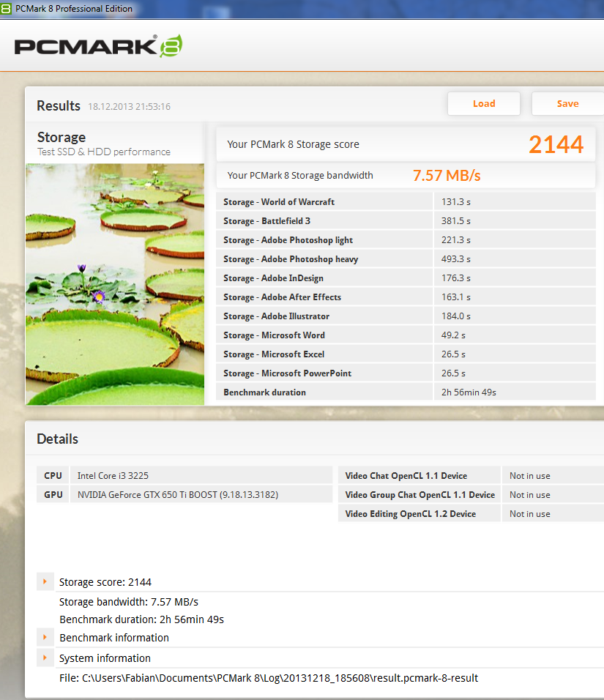Click the 381.5 s Battlefield 3 value
The image size is (604, 700).
coord(456,221)
